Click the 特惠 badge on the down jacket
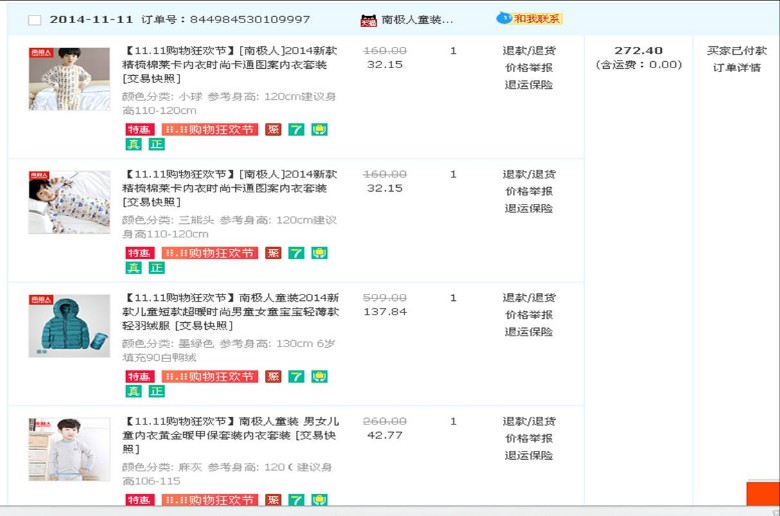Viewport: 780px width, 516px height. coord(139,376)
